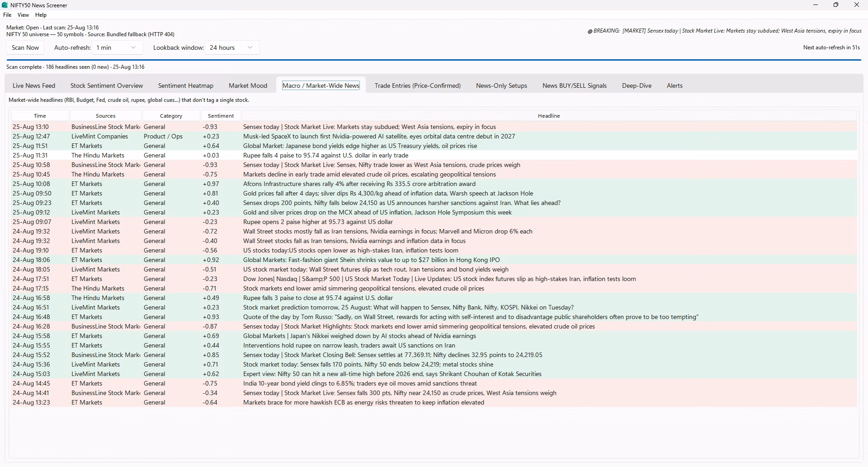Switch to the Stock Sentiment Overview tab

click(x=107, y=86)
